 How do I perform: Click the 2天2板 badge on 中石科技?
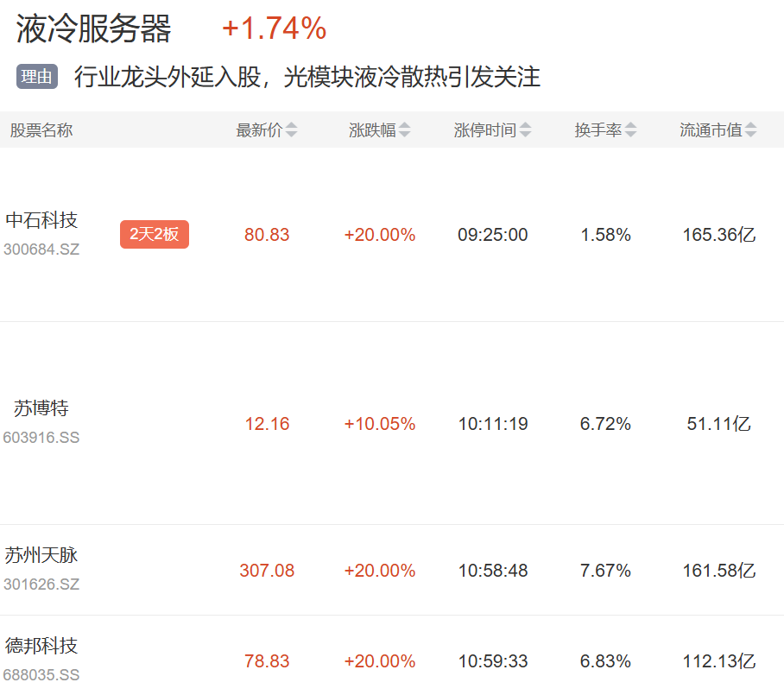pyautogui.click(x=155, y=234)
